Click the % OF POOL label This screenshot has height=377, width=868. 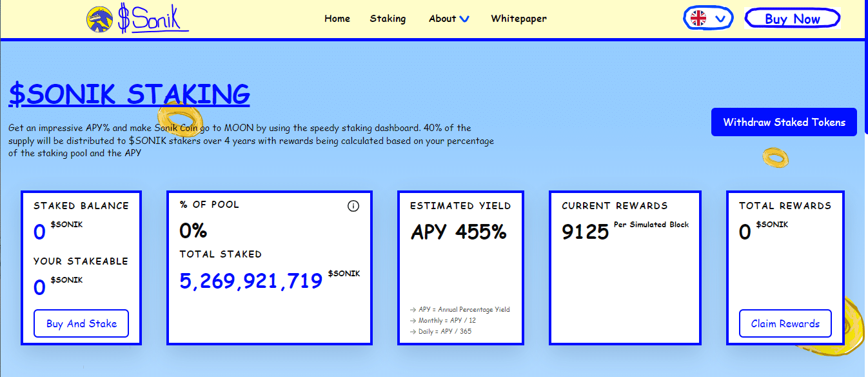point(210,205)
